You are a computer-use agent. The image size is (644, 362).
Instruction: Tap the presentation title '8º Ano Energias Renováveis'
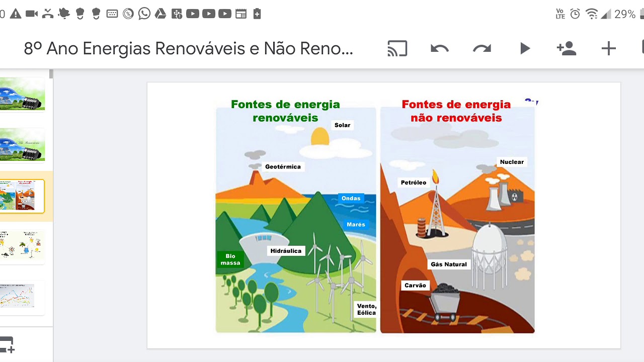[x=189, y=48]
